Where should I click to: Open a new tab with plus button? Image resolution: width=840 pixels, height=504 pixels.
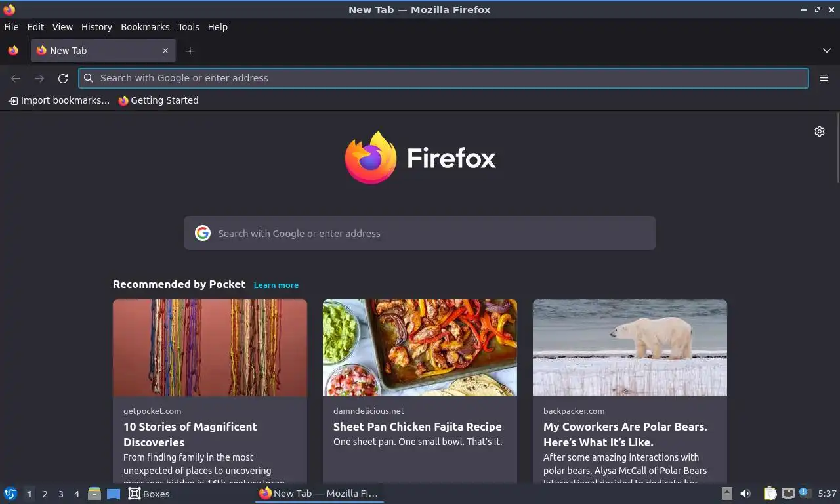[x=190, y=51]
